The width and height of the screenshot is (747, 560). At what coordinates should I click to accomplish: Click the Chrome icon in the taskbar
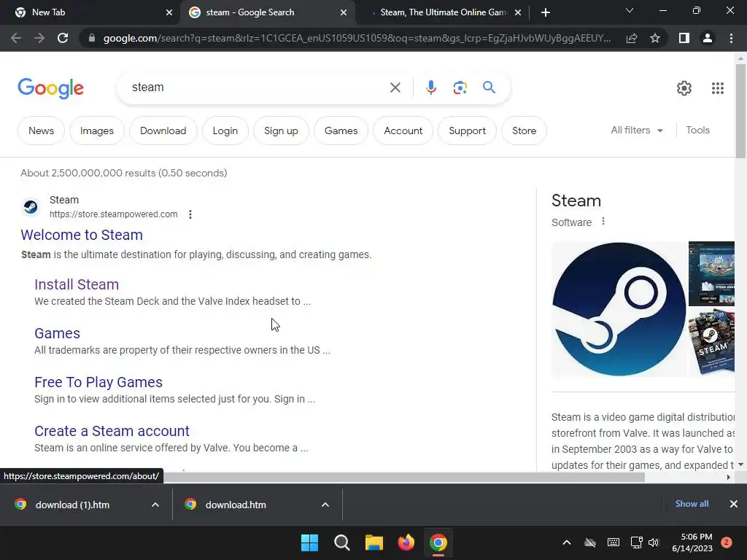coord(438,542)
